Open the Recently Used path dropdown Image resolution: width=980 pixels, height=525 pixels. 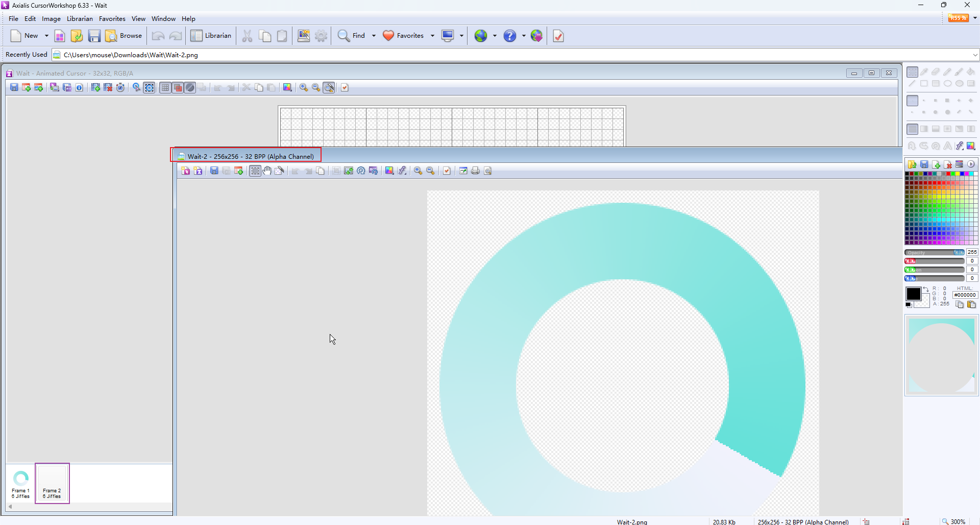point(974,55)
